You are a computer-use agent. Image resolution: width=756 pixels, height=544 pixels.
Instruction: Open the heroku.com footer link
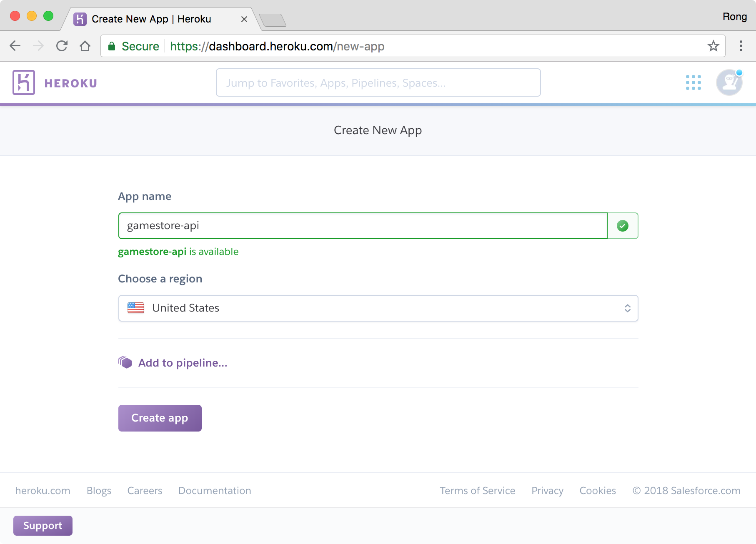(x=43, y=491)
